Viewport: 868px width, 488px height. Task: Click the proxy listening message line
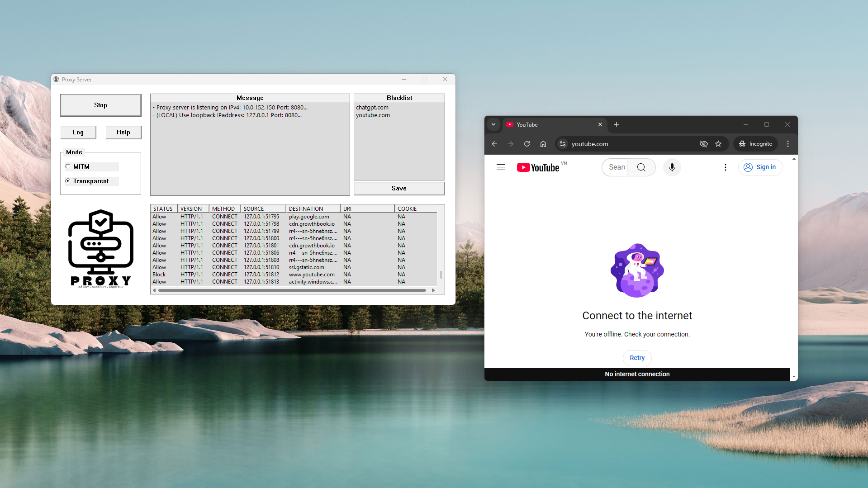click(x=230, y=107)
